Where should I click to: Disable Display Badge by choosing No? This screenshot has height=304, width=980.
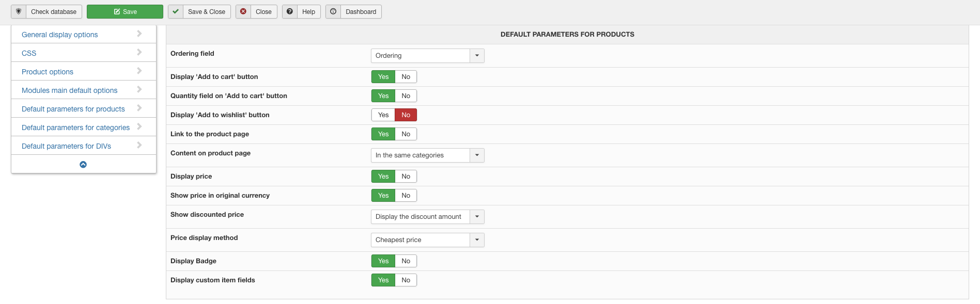coord(406,261)
